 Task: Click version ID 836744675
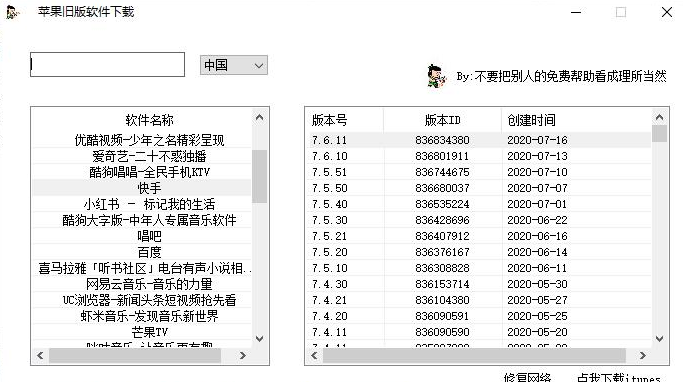pyautogui.click(x=442, y=172)
